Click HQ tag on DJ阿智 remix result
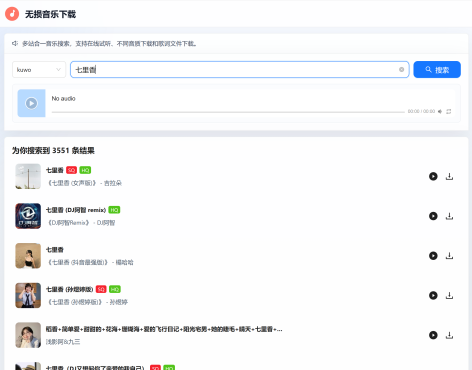The height and width of the screenshot is (370, 472). [x=114, y=210]
